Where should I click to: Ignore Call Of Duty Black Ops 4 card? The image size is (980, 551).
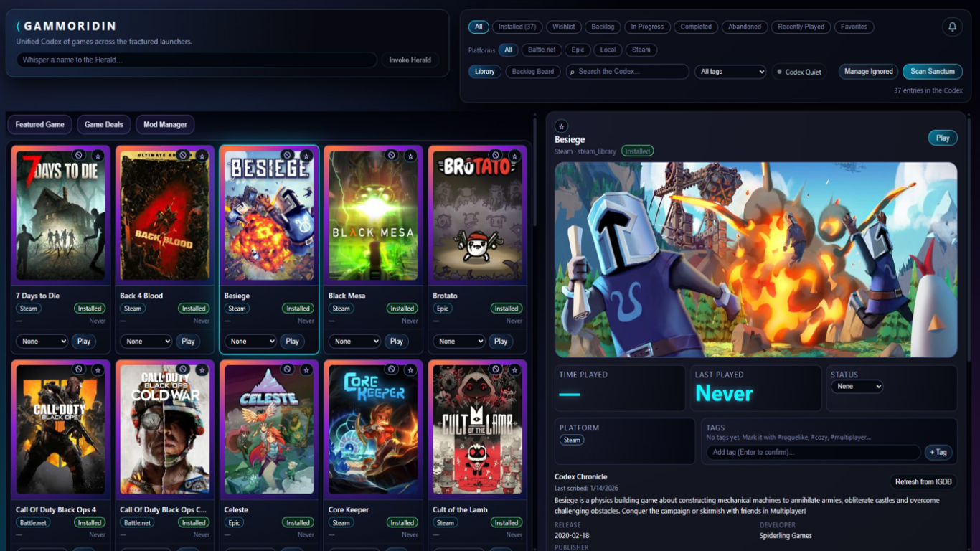(x=79, y=369)
